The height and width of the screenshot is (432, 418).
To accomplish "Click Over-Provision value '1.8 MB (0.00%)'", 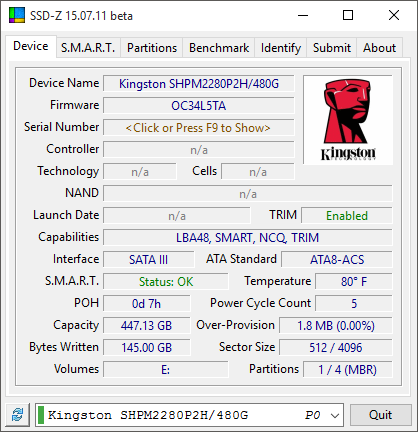I will click(336, 326).
